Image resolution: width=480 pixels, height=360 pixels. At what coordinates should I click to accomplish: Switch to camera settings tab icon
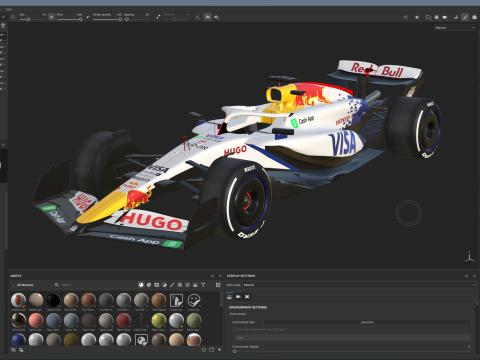click(238, 297)
